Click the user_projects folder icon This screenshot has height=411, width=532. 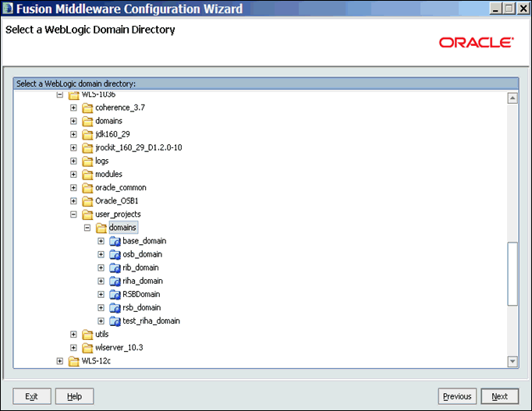[x=87, y=214]
